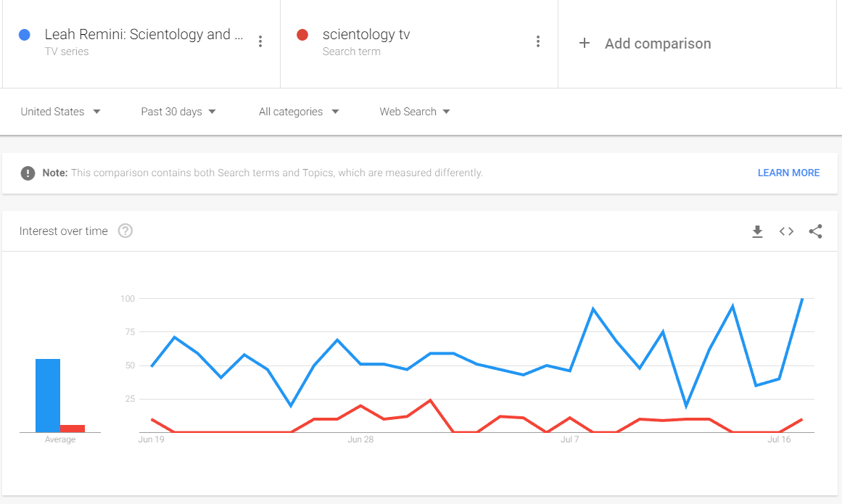The width and height of the screenshot is (842, 504).
Task: Share the Interest over time chart
Action: pyautogui.click(x=815, y=231)
